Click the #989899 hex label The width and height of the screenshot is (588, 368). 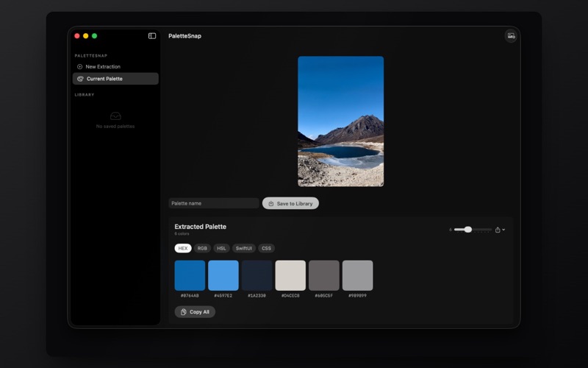(x=357, y=296)
